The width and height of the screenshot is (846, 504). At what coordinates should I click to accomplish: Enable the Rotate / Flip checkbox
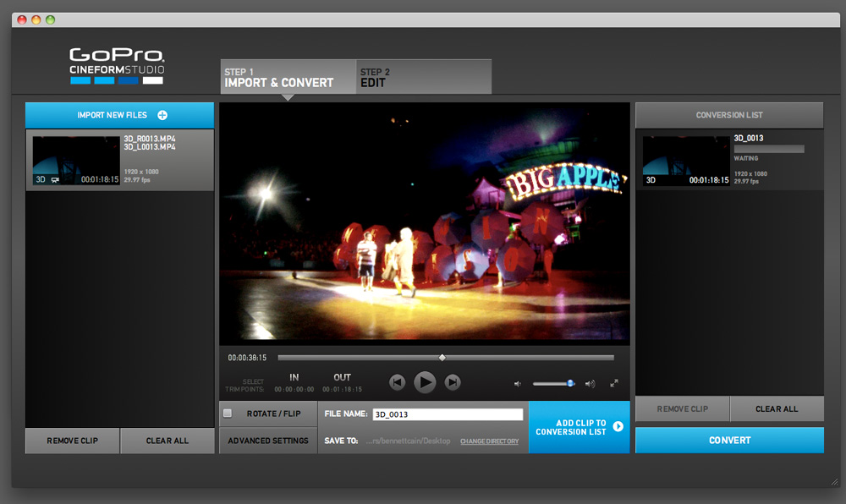tap(228, 413)
